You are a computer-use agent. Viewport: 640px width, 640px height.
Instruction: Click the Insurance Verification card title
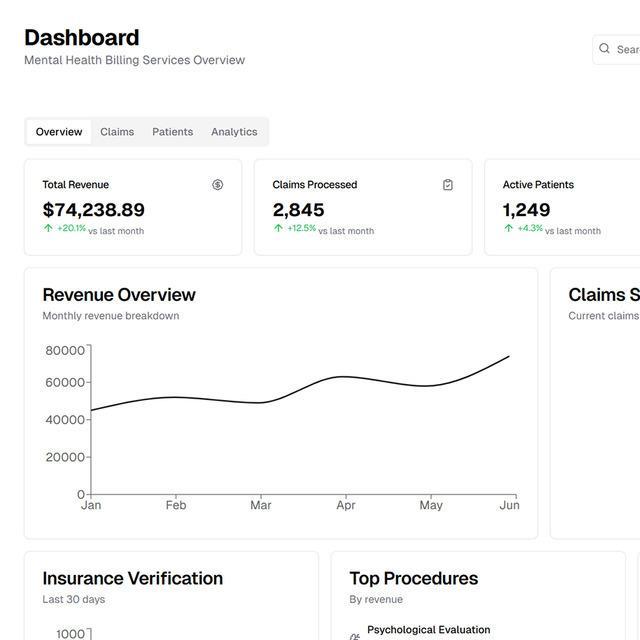coord(132,578)
